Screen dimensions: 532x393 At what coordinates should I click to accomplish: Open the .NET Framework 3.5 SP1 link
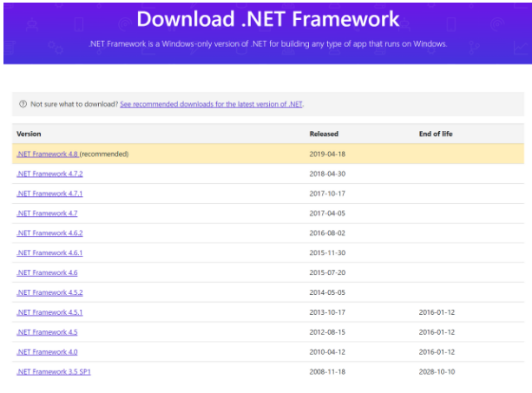[54, 371]
